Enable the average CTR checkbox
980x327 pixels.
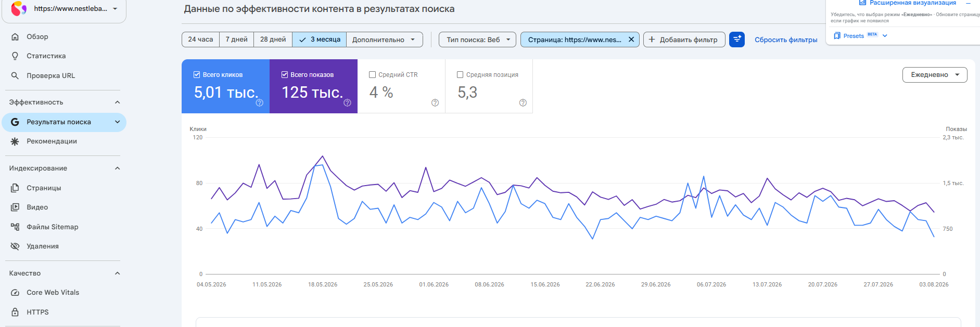coord(372,75)
